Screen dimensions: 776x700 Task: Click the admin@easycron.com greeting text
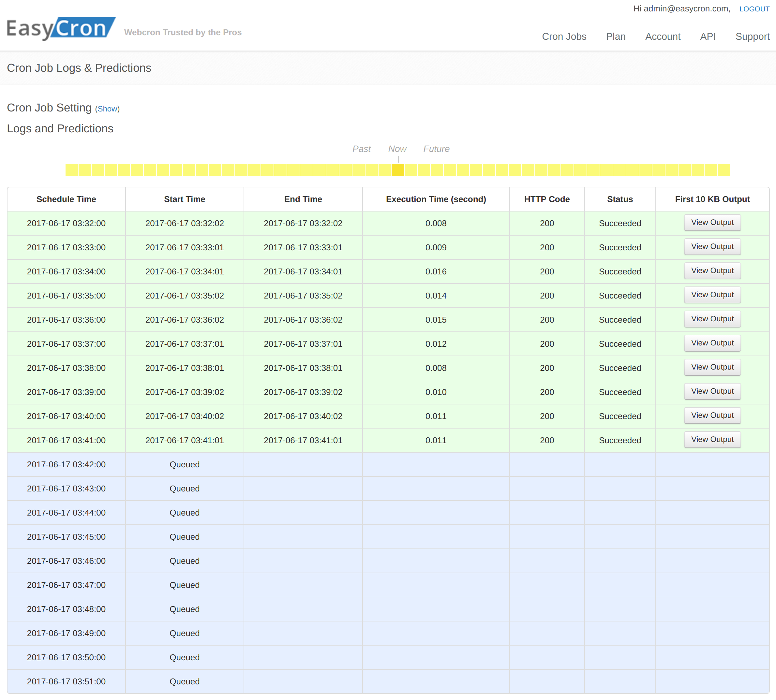coord(682,8)
